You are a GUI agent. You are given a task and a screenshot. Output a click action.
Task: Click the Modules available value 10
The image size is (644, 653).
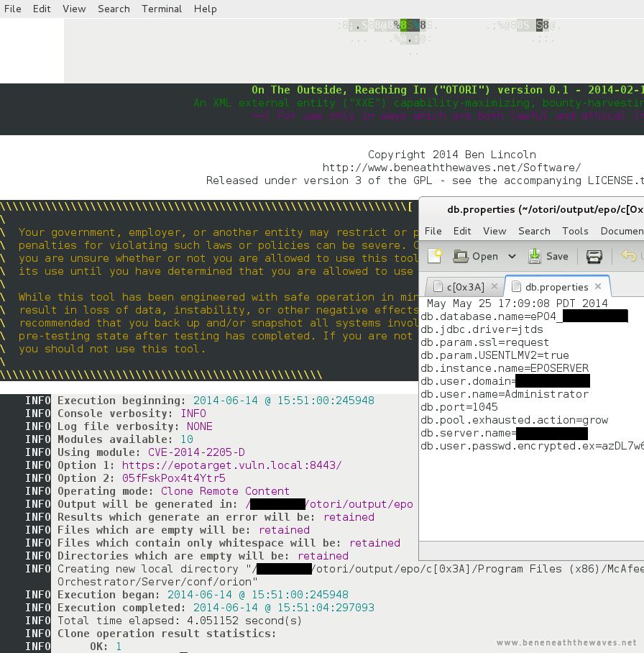coord(186,439)
